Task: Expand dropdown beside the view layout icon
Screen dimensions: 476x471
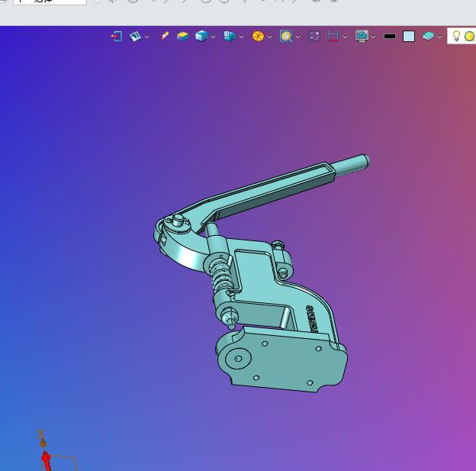Action: [x=147, y=37]
